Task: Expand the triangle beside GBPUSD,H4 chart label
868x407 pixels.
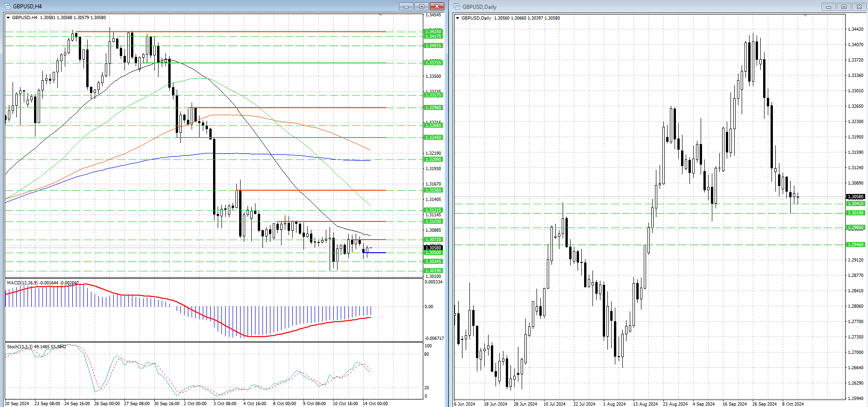Action: (x=8, y=18)
